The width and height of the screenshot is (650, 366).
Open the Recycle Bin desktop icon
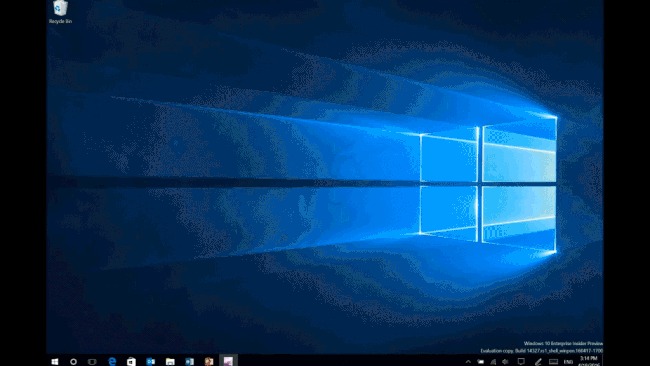click(x=61, y=12)
